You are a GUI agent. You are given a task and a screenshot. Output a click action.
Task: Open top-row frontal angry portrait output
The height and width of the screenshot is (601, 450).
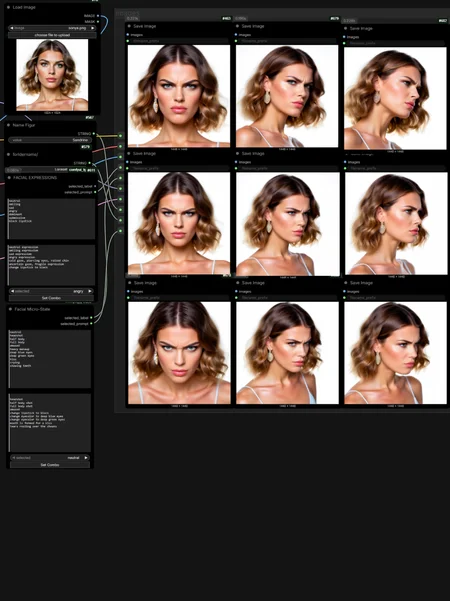(x=179, y=96)
